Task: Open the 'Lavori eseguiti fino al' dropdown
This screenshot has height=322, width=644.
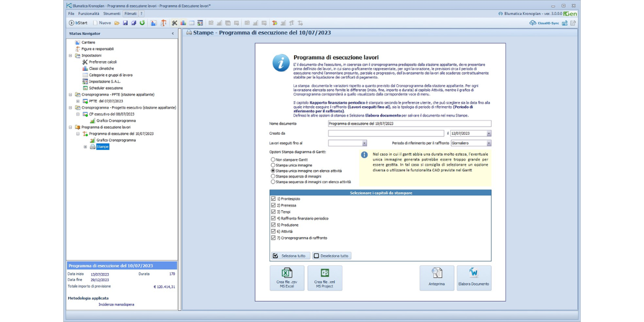Action: [364, 143]
